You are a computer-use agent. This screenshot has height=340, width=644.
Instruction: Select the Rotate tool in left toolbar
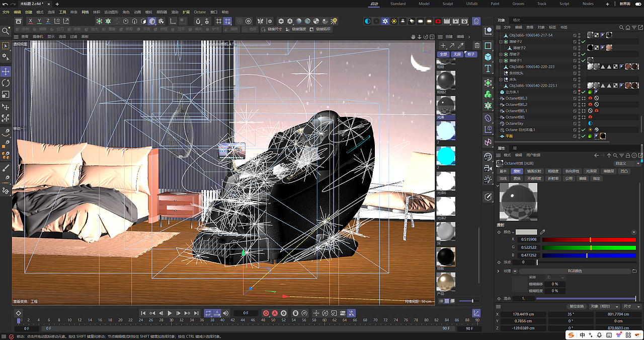click(6, 83)
